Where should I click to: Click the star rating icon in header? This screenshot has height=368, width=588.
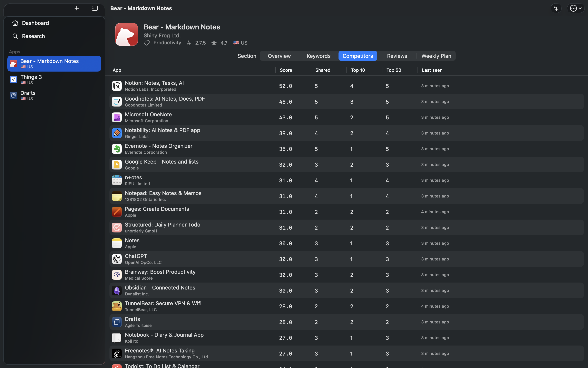click(x=214, y=43)
